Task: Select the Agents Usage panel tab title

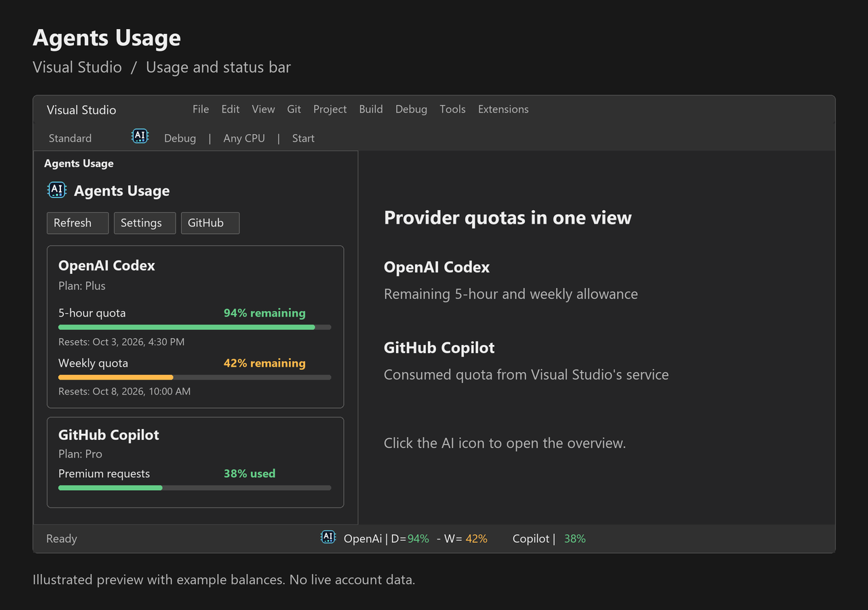Action: [79, 163]
